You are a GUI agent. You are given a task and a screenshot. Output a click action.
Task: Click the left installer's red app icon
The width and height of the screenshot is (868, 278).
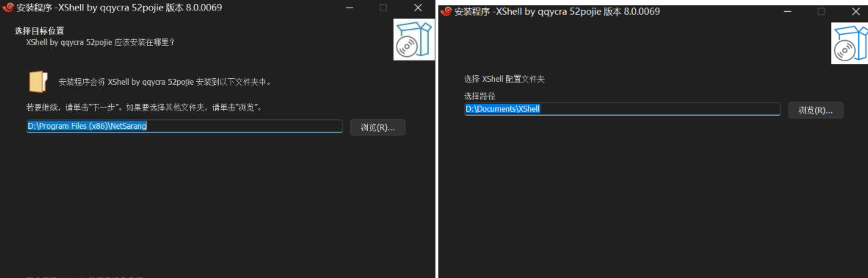coord(8,7)
